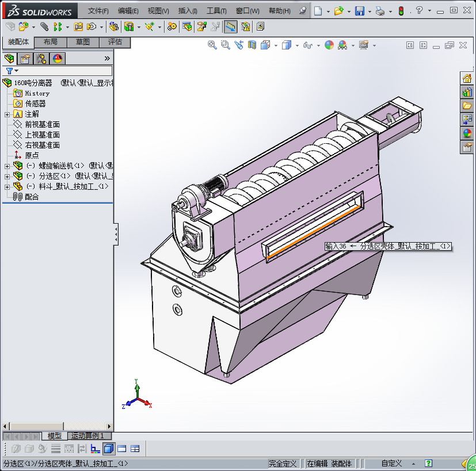476x471 pixels.
Task: Select the Zoom to Area icon
Action: (225, 45)
